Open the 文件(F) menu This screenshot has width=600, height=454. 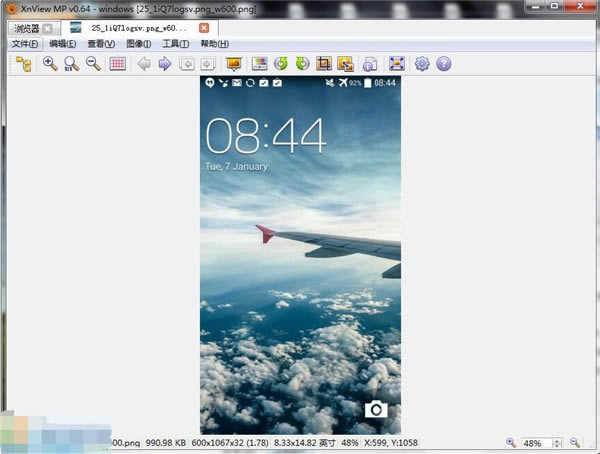pyautogui.click(x=25, y=44)
